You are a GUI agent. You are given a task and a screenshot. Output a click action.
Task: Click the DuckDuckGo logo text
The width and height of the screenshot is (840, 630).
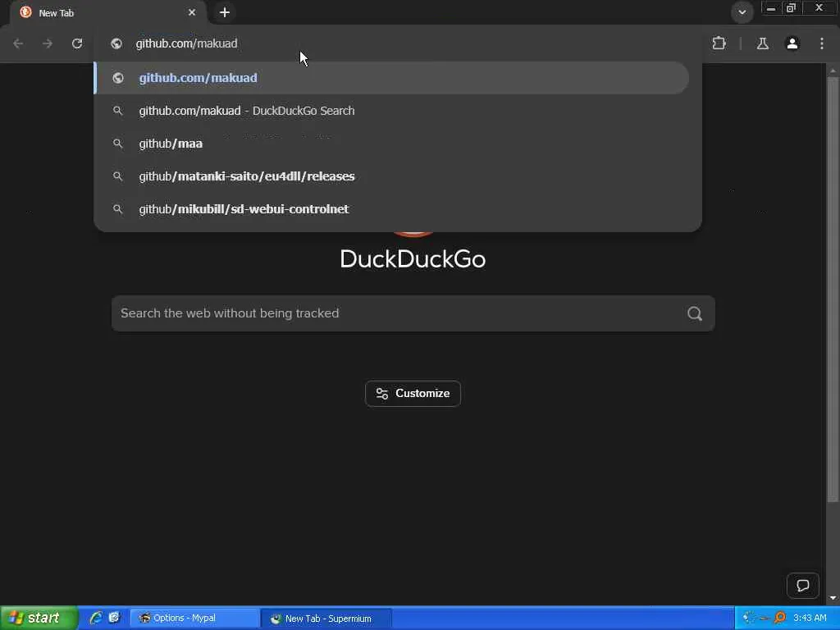[x=413, y=259]
